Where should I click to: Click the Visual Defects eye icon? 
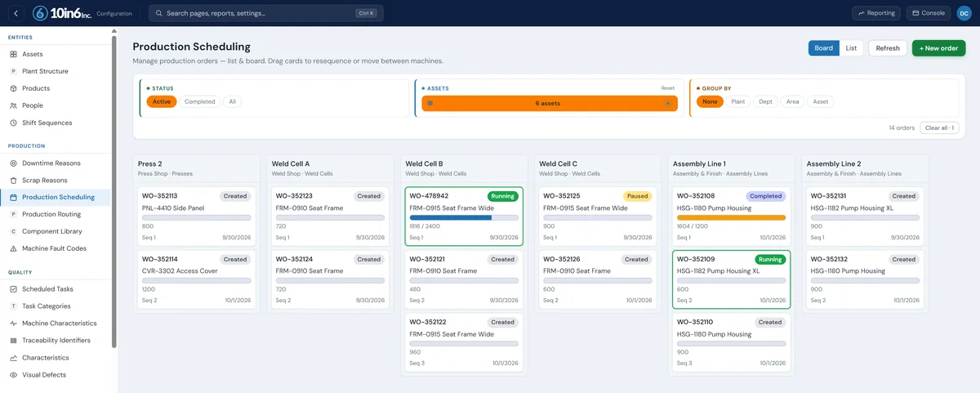pos(13,375)
